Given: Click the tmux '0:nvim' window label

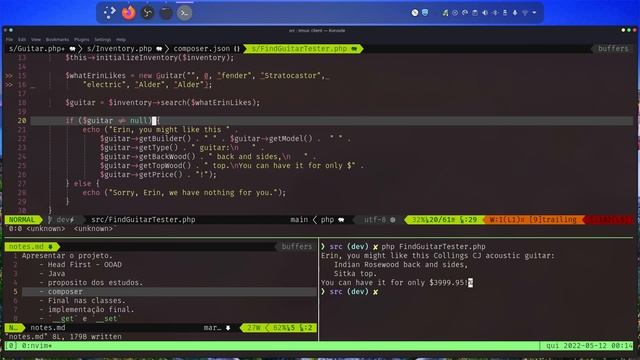Looking at the screenshot, I should pyautogui.click(x=37, y=346).
